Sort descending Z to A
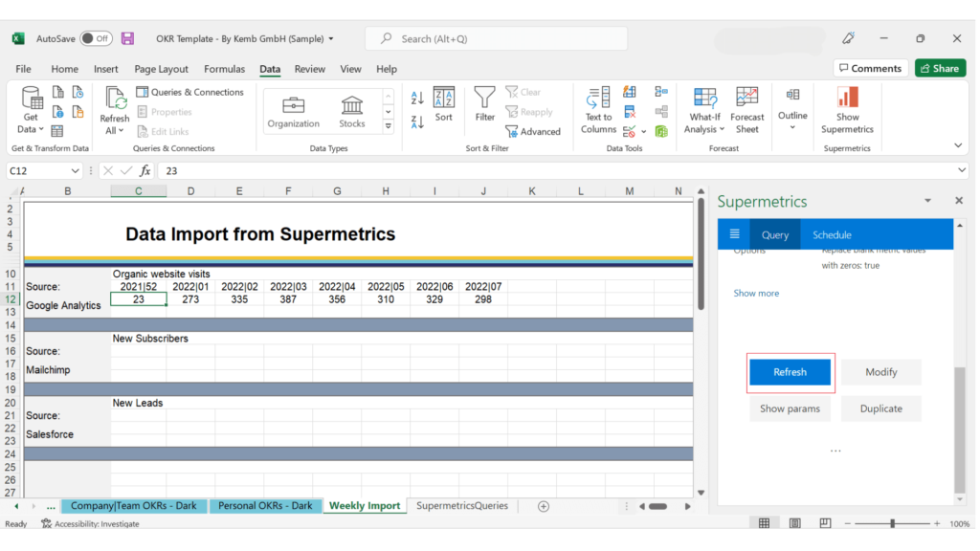 [417, 121]
